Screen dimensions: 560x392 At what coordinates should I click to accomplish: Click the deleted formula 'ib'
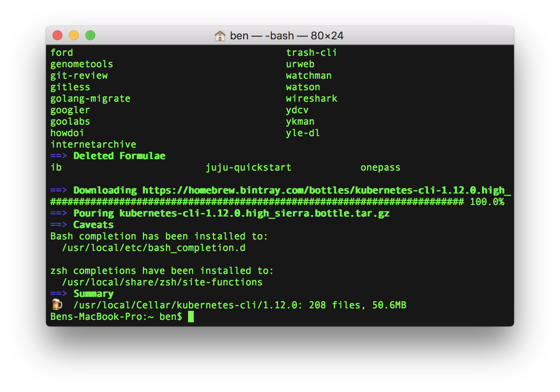pos(56,167)
